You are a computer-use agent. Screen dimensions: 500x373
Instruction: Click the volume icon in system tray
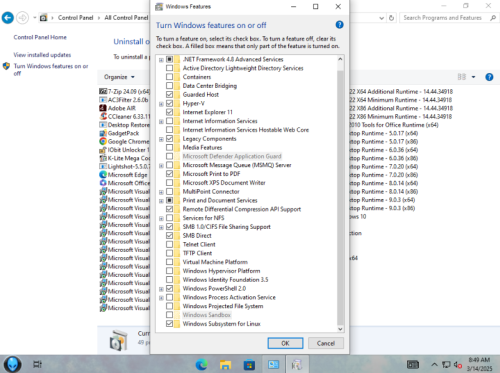(x=458, y=365)
